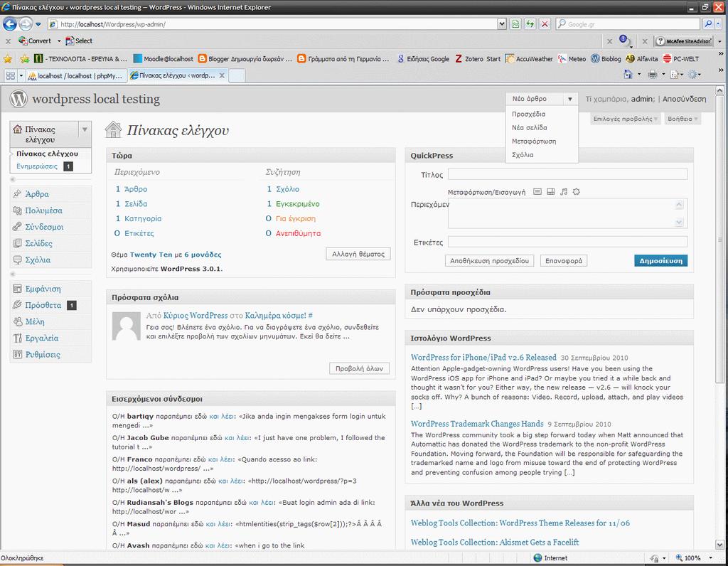This screenshot has height=566, width=728.
Task: Open the WordPress for iPhone/iPad v2.6 Released link
Action: (483, 357)
